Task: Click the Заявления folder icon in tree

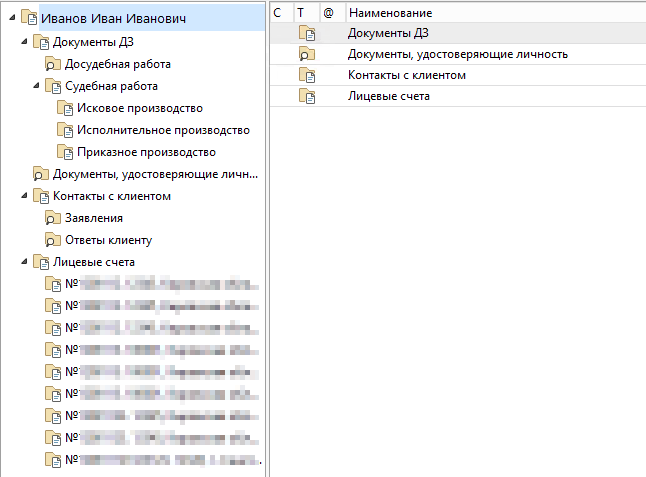Action: (54, 218)
